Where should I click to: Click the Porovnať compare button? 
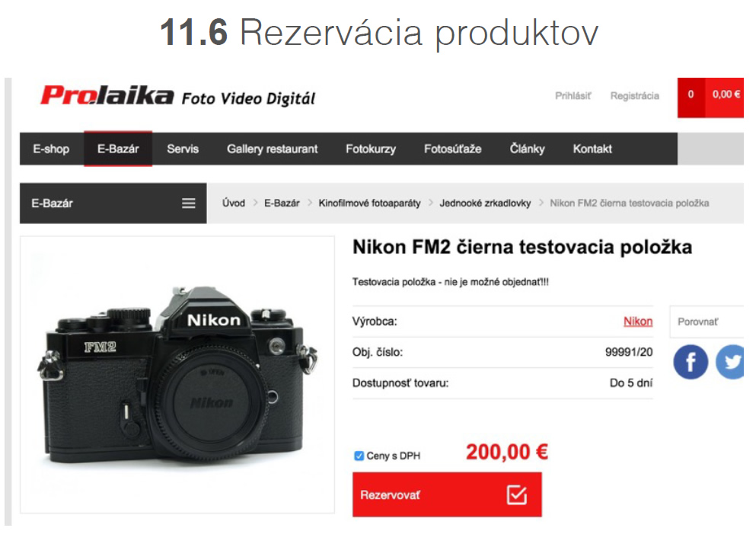tap(707, 322)
